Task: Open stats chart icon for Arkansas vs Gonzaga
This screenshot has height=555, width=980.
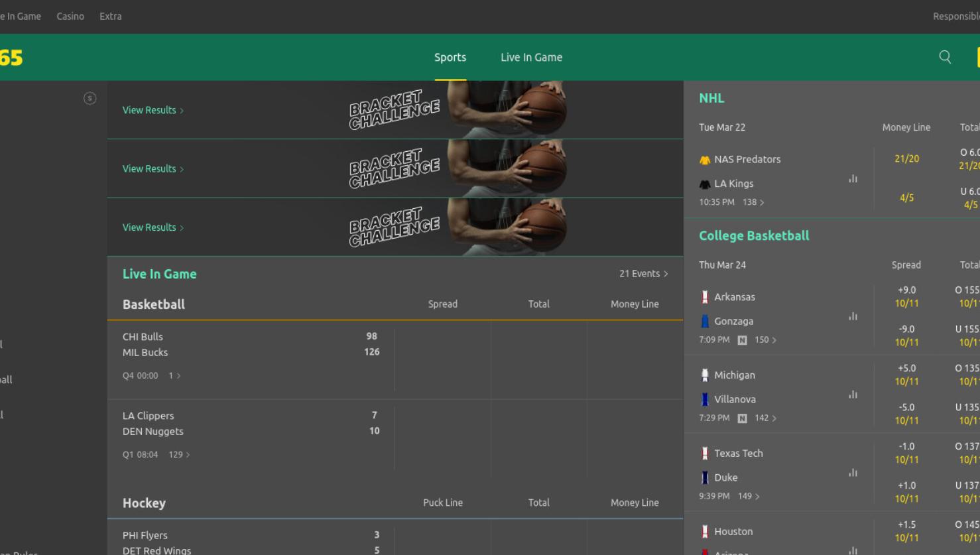Action: 853,317
